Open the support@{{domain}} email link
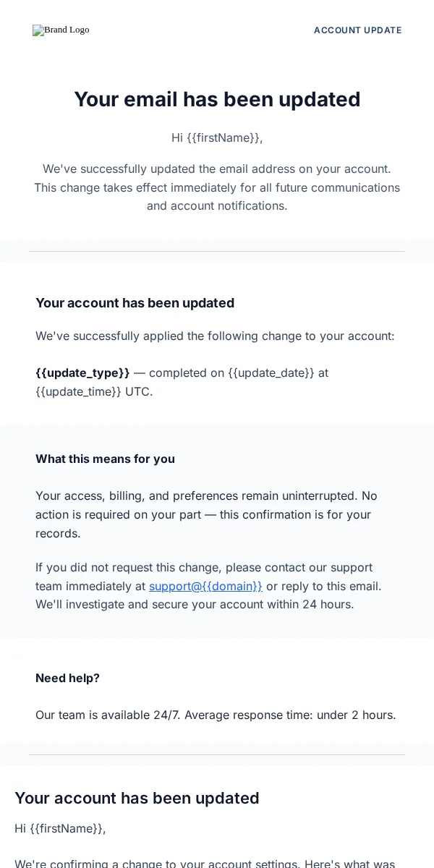 [x=205, y=586]
